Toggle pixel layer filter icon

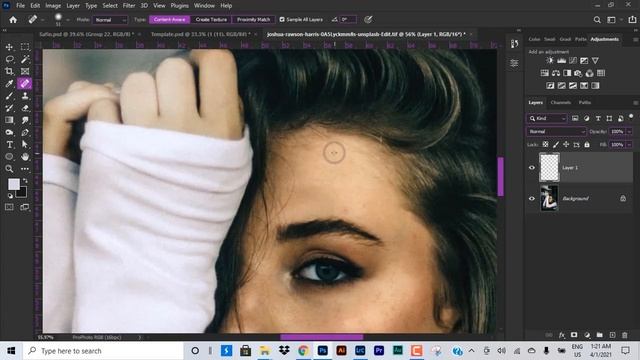(x=575, y=118)
